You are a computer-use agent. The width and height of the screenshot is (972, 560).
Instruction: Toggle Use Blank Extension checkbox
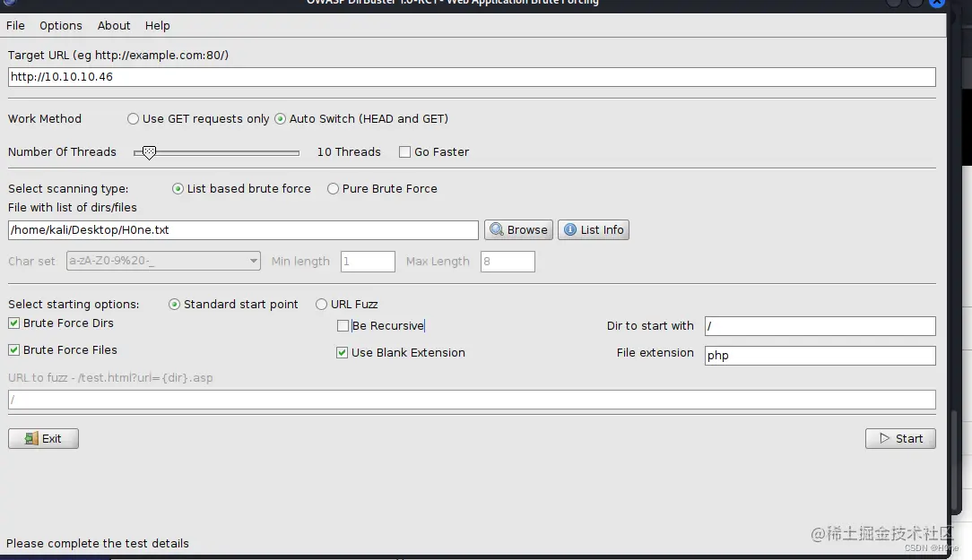click(x=342, y=352)
